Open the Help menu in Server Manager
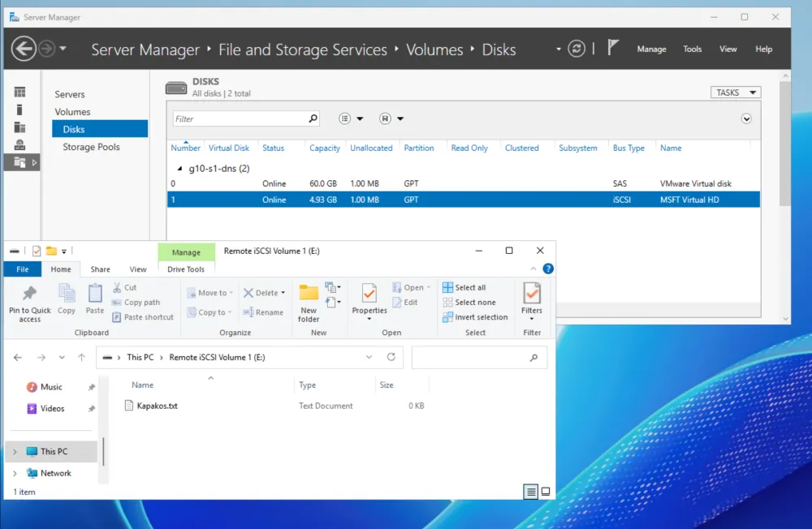Viewport: 812px width, 529px height. 764,49
